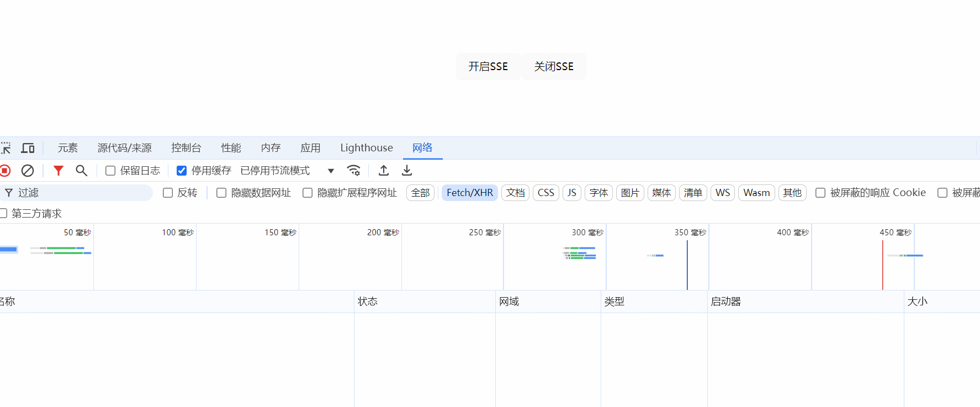Filter requests by Wasm
This screenshot has width=980, height=407.
pyautogui.click(x=756, y=193)
